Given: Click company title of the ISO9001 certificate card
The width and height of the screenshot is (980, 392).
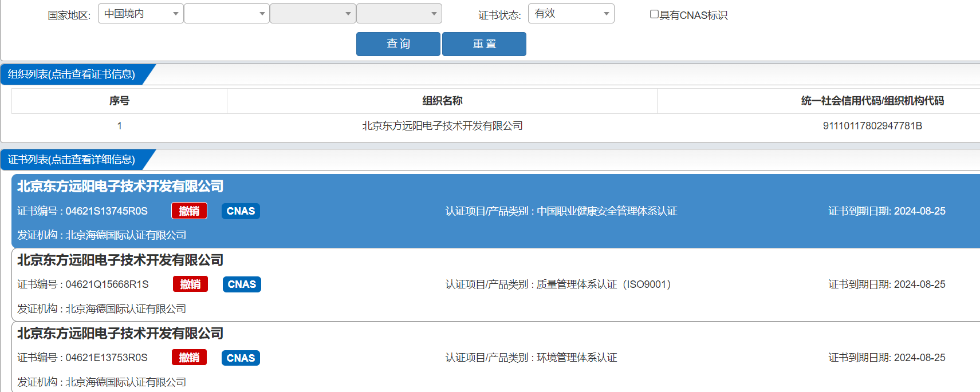Looking at the screenshot, I should pyautogui.click(x=120, y=260).
